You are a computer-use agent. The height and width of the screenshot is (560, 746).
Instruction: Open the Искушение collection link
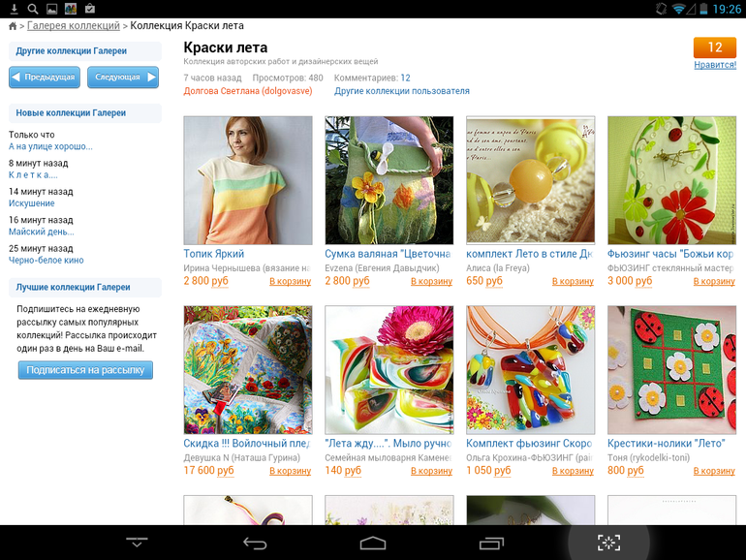[x=32, y=203]
